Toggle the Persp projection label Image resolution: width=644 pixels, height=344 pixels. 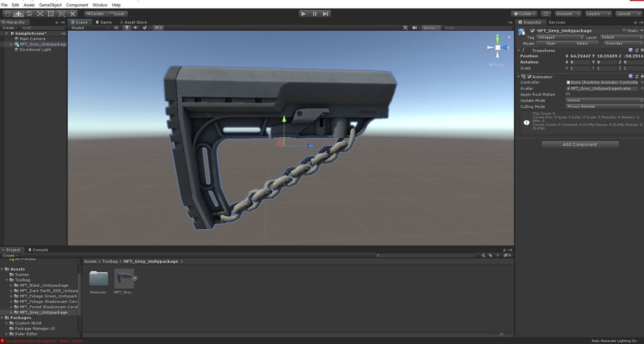(x=497, y=65)
